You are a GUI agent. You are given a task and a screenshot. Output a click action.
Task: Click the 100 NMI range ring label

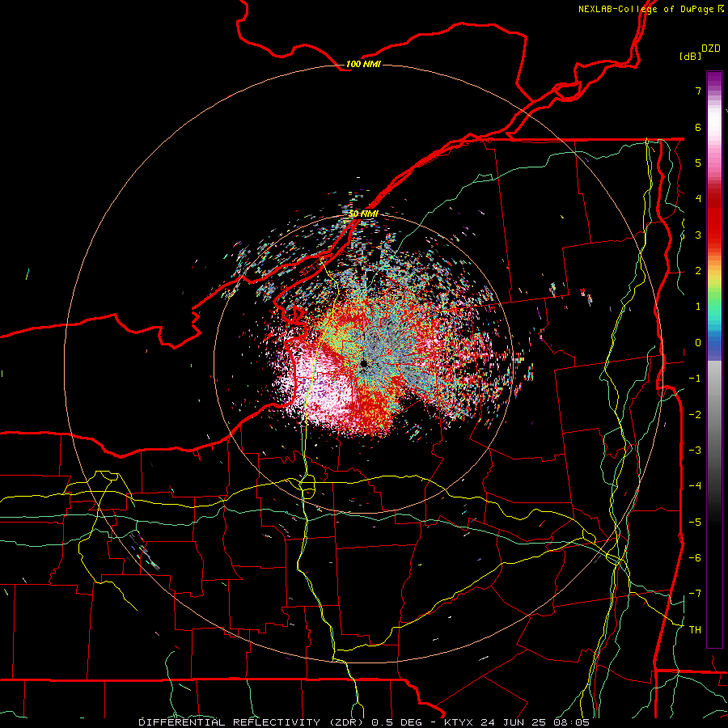[x=363, y=64]
